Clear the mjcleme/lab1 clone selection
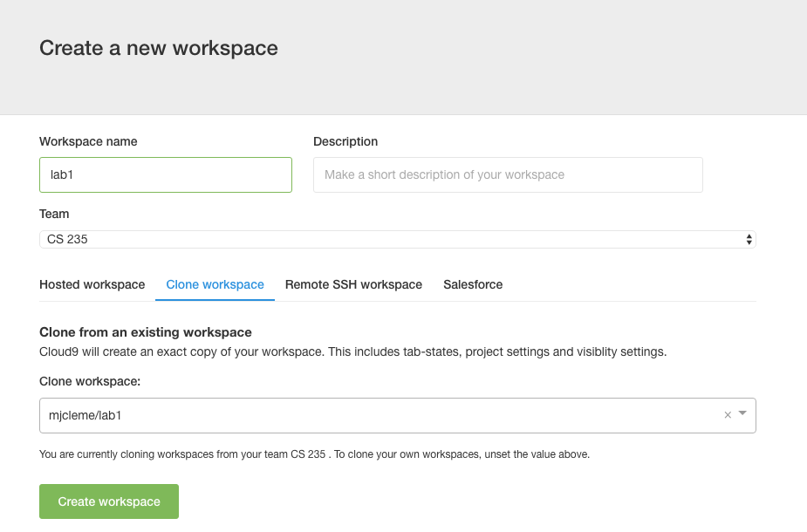 click(728, 416)
